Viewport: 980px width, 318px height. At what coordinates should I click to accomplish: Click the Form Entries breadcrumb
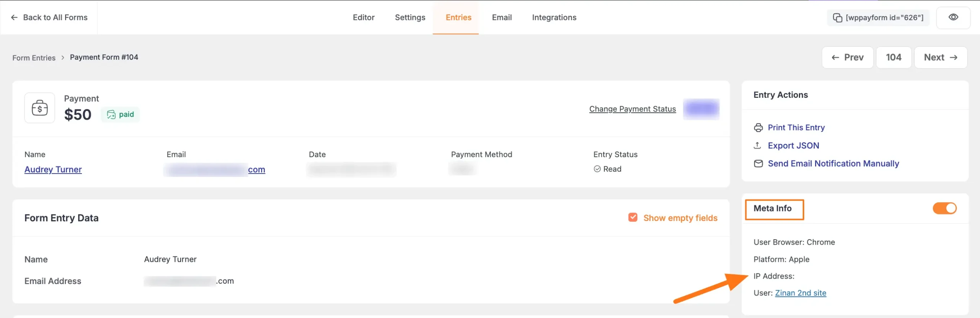[34, 58]
